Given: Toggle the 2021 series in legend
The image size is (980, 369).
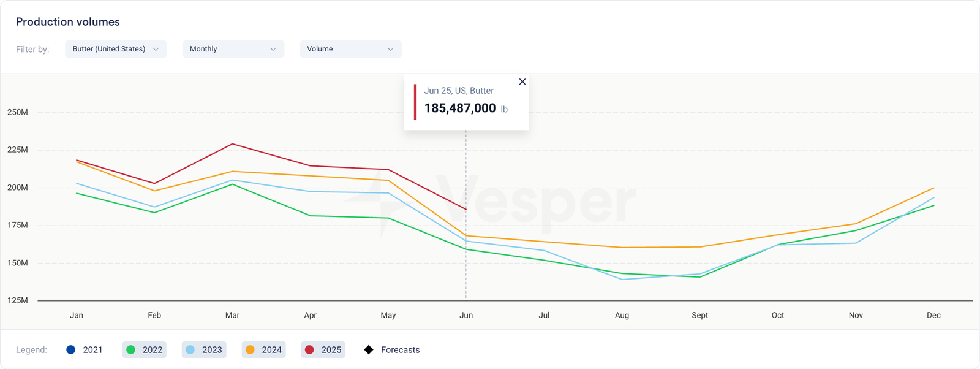Looking at the screenshot, I should pos(85,350).
